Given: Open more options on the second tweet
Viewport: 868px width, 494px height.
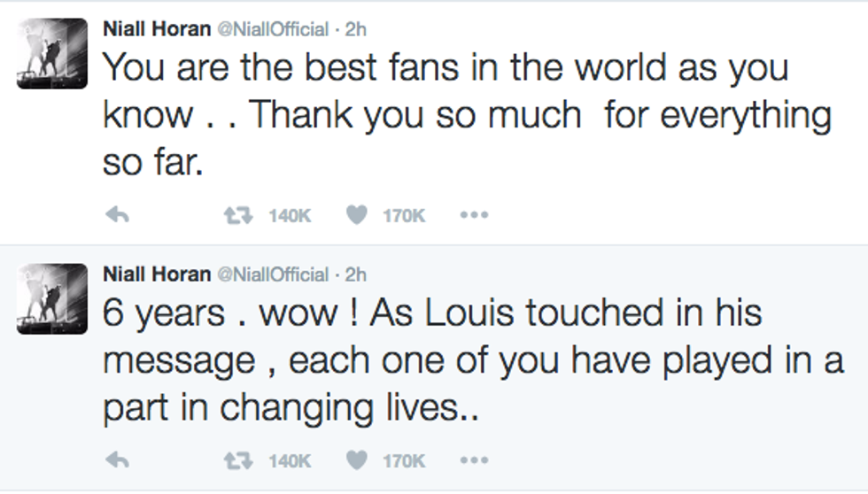Looking at the screenshot, I should [474, 460].
